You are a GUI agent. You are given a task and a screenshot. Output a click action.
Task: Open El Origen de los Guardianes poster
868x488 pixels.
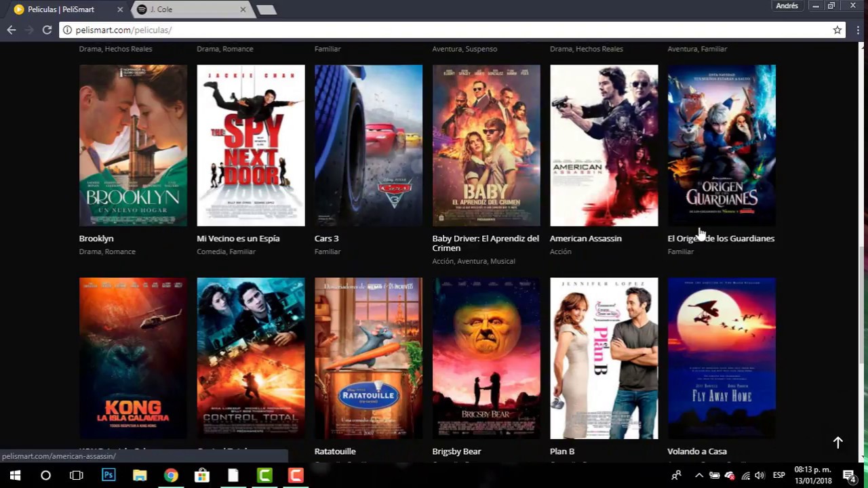pos(722,146)
